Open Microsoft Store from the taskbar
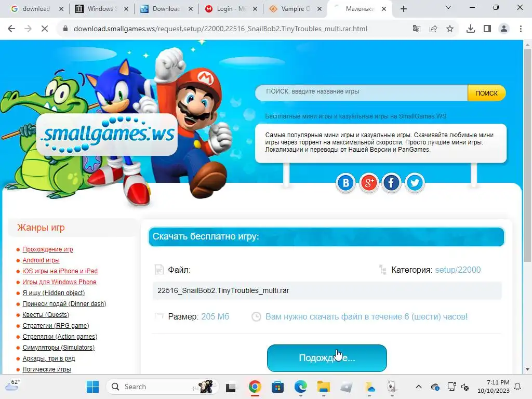Screen dimensions: 532x399 pyautogui.click(x=277, y=387)
